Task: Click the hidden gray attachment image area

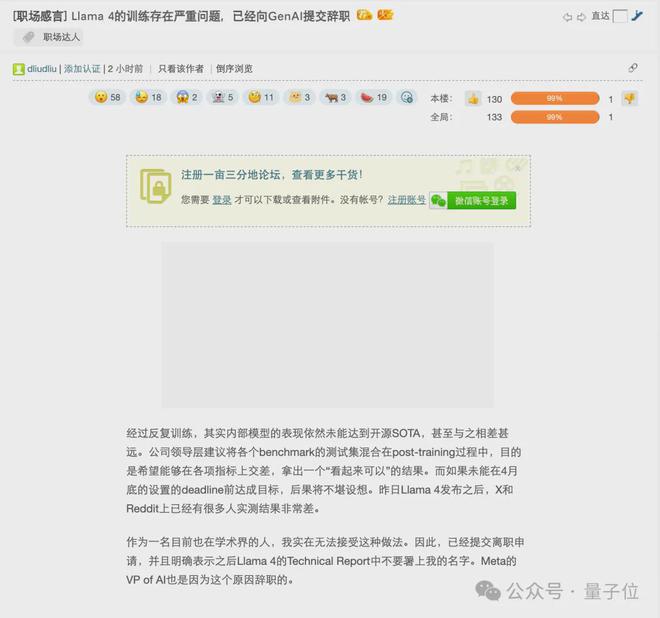Action: [x=327, y=325]
